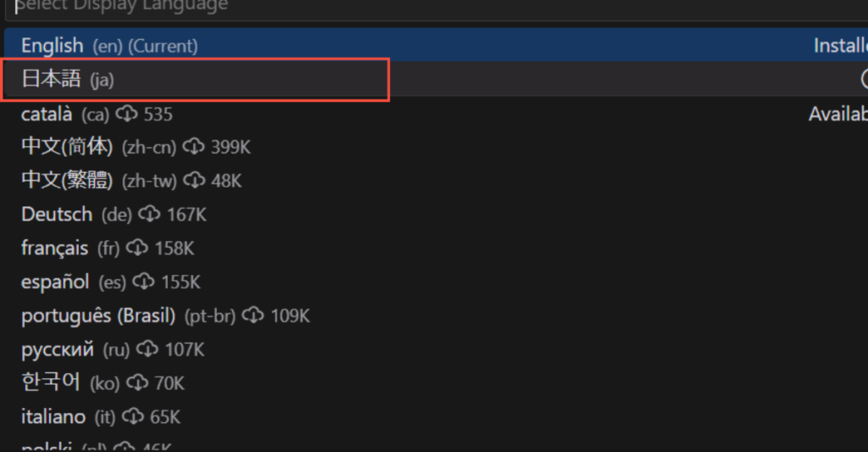Viewport: 868px width, 452px height.
Task: Click the cloud icon next to 中文(简体) zh-cn
Action: click(194, 147)
